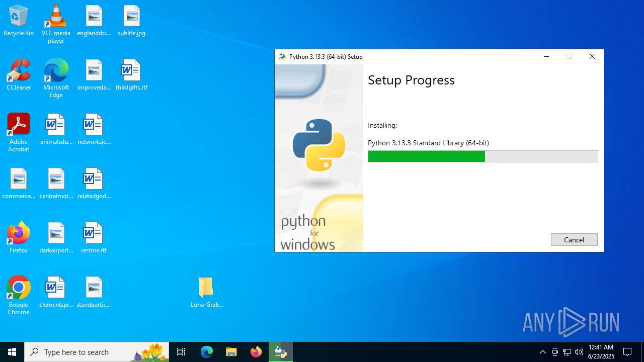644x362 pixels.
Task: Select the animalsdu... Word document icon
Action: (x=56, y=130)
